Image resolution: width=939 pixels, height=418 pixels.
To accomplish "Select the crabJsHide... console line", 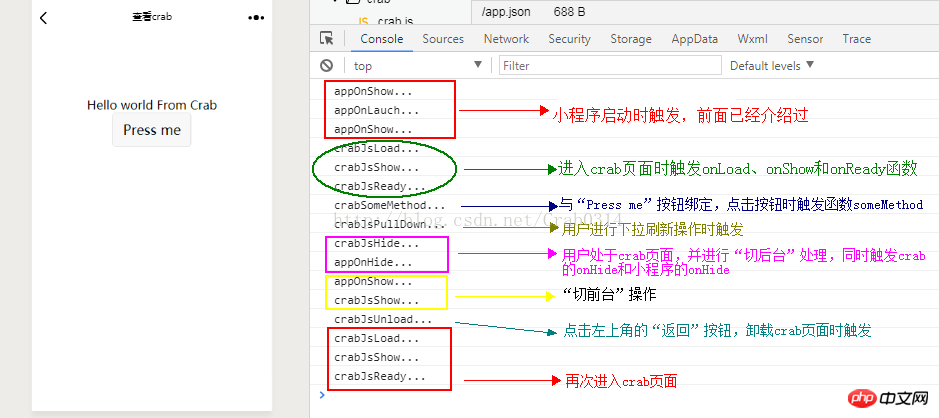I will [x=377, y=244].
